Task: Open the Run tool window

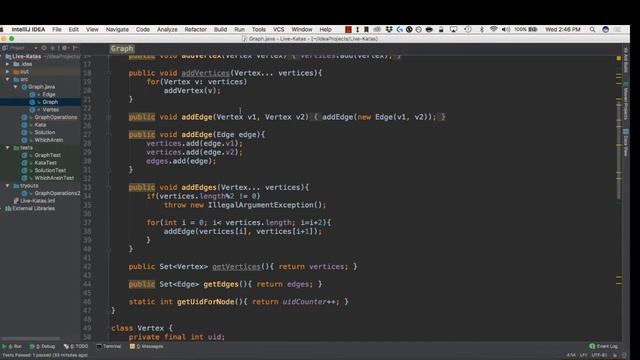Action: click(x=12, y=346)
